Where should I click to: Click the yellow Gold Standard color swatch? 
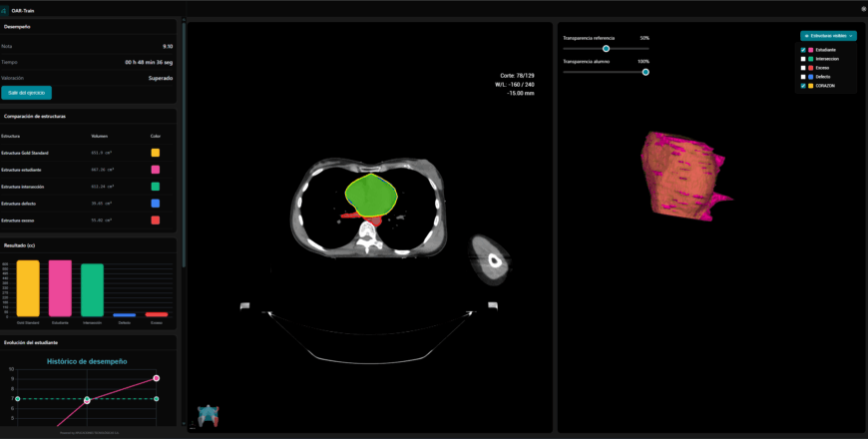tap(155, 153)
